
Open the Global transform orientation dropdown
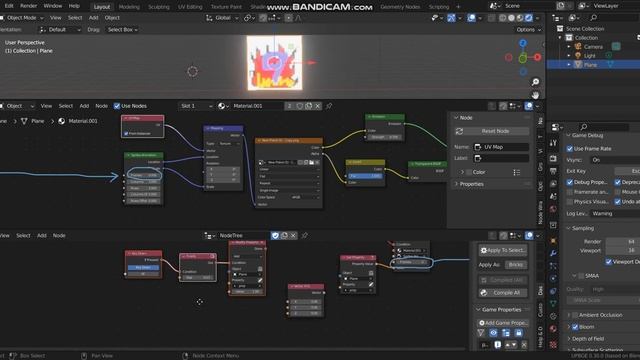click(222, 18)
